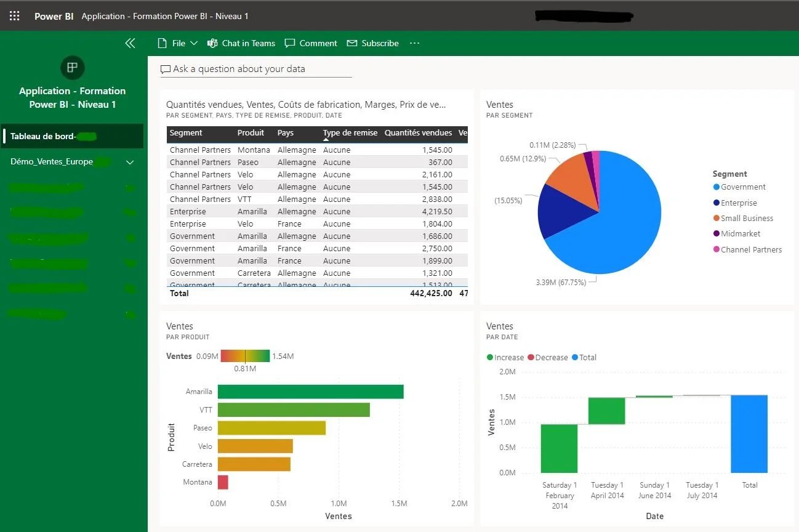Open Démo_Ventes_Europe in the navigation
The height and width of the screenshot is (532, 799).
[x=52, y=162]
